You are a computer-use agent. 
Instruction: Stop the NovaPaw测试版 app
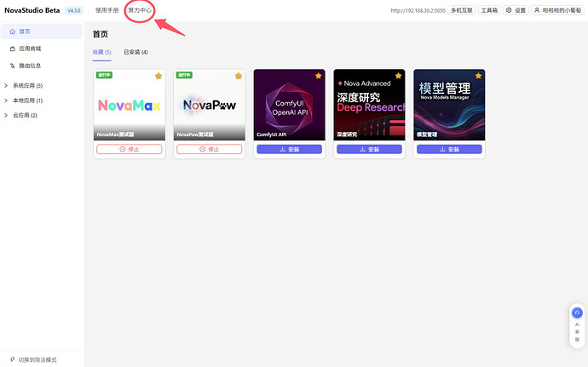tap(210, 149)
